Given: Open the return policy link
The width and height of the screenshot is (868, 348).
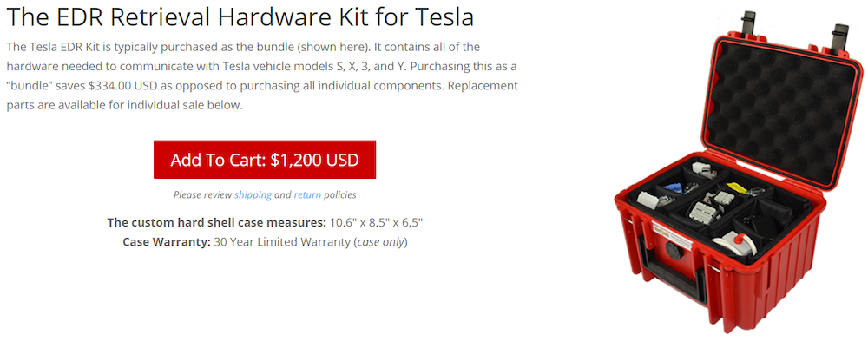Looking at the screenshot, I should pyautogui.click(x=307, y=195).
